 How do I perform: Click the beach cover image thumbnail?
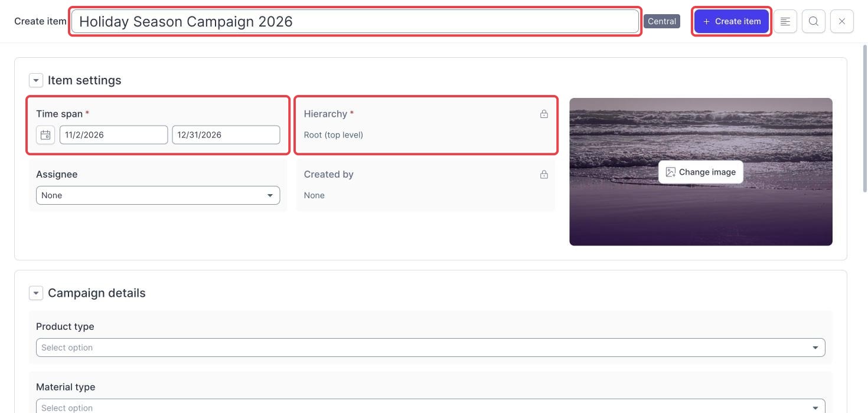[701, 172]
